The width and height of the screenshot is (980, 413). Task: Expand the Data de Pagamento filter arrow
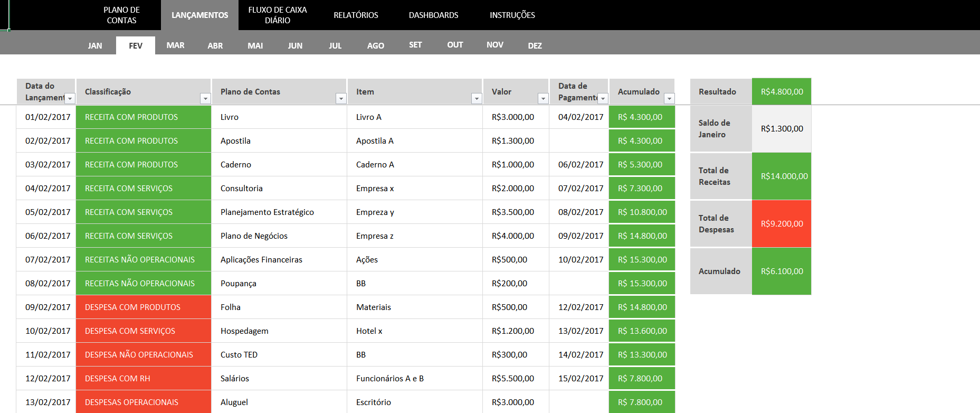(x=603, y=98)
